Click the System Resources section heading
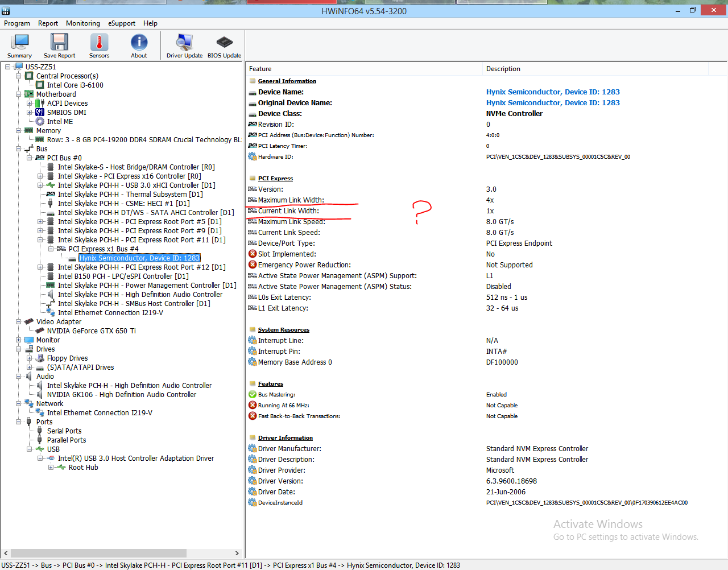Viewport: 728px width, 570px height. [284, 330]
